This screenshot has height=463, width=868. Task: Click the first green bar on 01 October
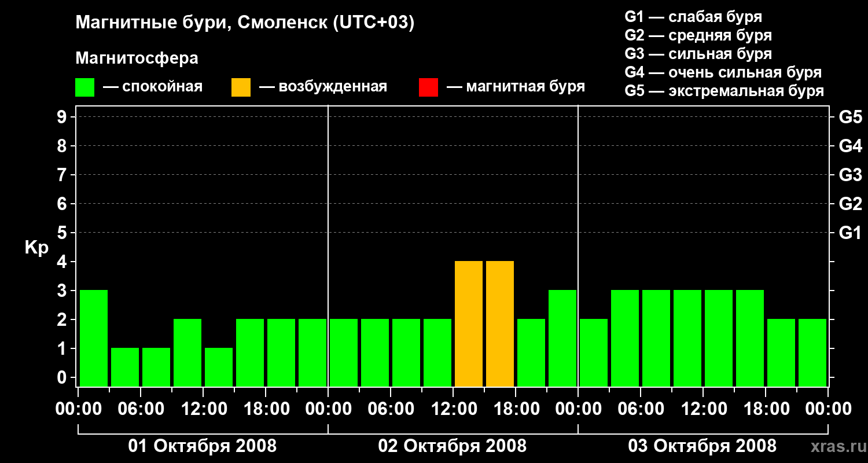94,338
